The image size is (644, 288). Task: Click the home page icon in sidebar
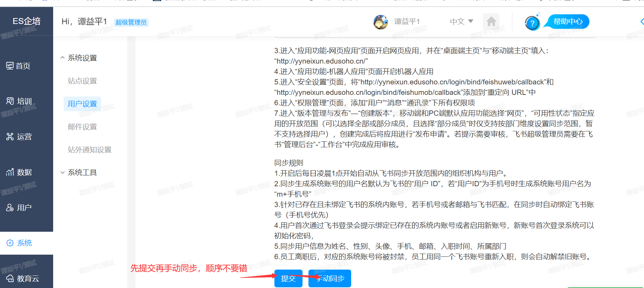pos(10,66)
